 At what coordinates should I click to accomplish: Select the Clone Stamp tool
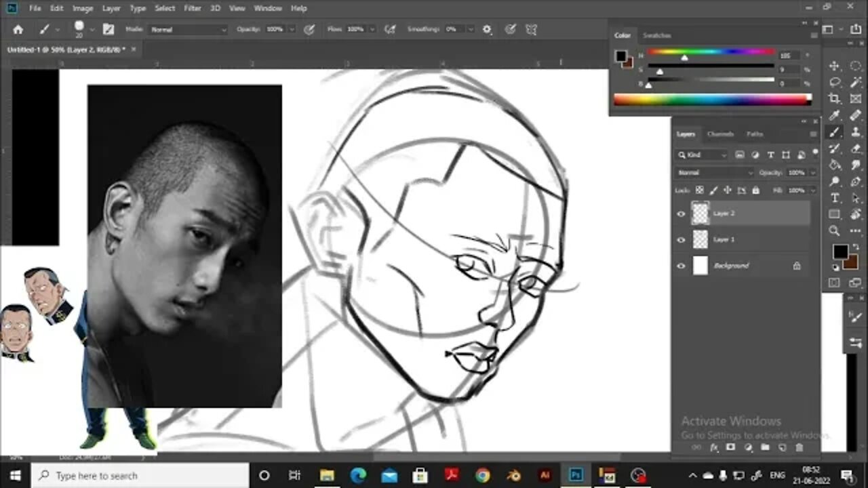[855, 132]
